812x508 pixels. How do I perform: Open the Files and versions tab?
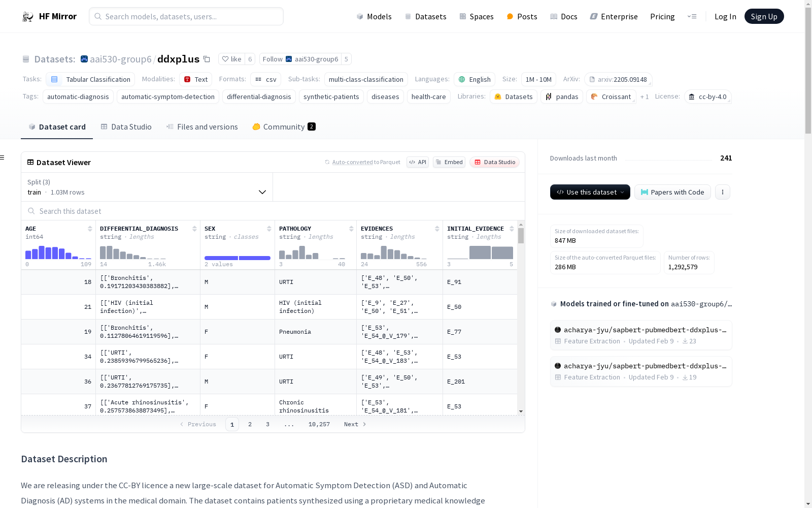coord(202,127)
